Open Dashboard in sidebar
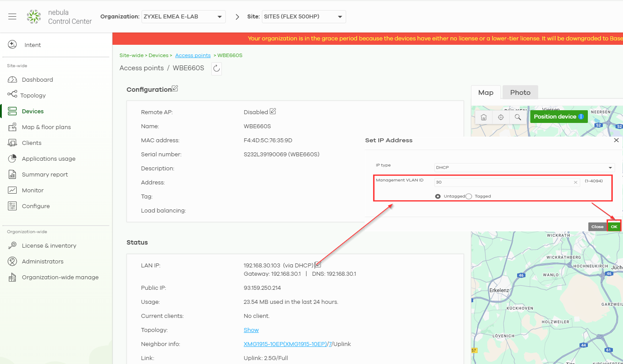 37,79
